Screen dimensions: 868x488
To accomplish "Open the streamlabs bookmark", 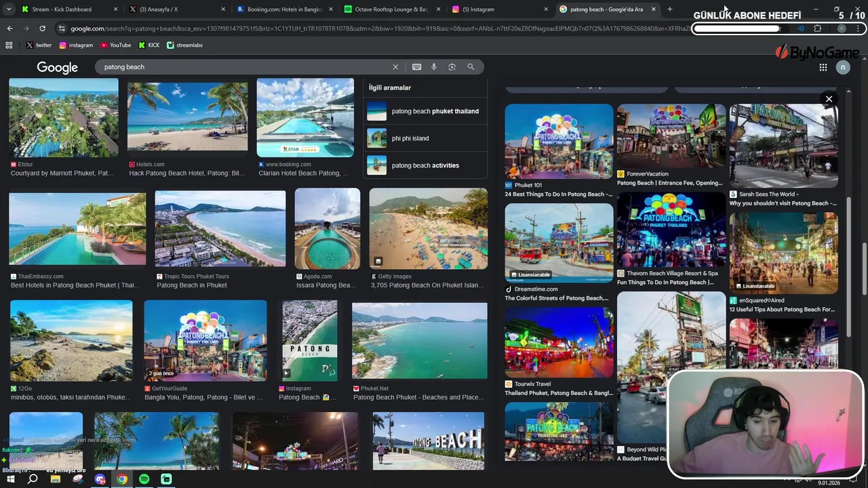I will [x=184, y=45].
